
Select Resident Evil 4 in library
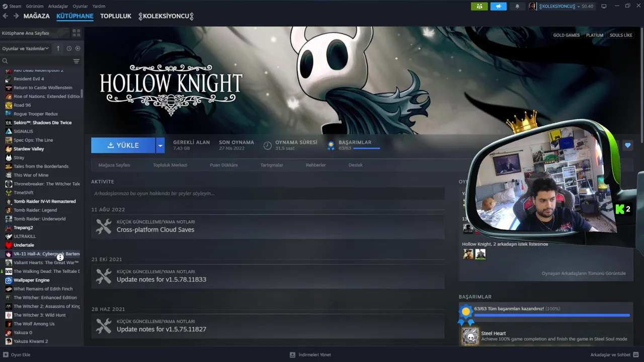click(29, 79)
